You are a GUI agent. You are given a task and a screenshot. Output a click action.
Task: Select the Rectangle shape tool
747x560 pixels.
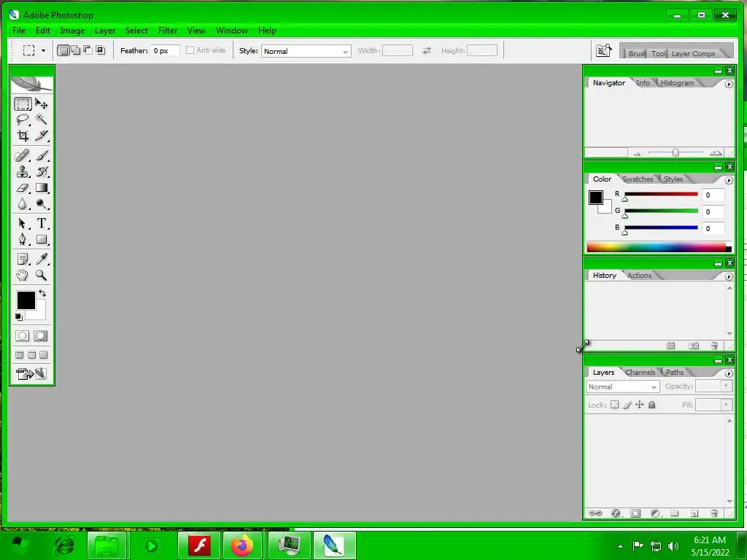(x=42, y=239)
